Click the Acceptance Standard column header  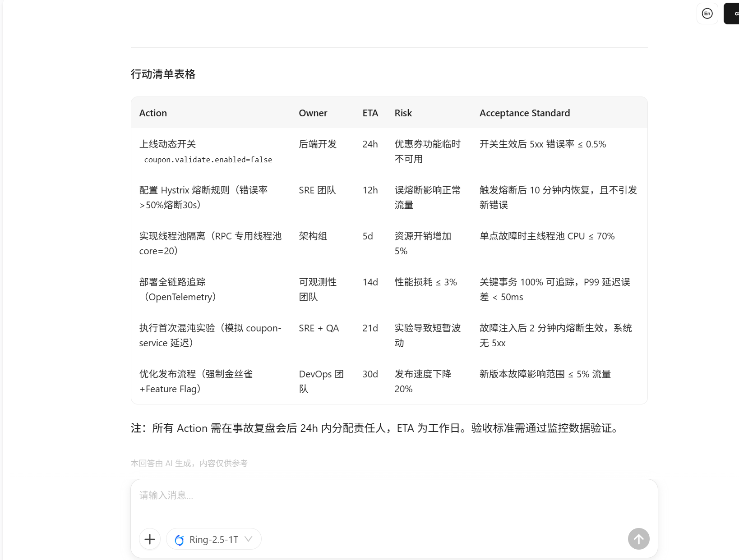pyautogui.click(x=525, y=113)
